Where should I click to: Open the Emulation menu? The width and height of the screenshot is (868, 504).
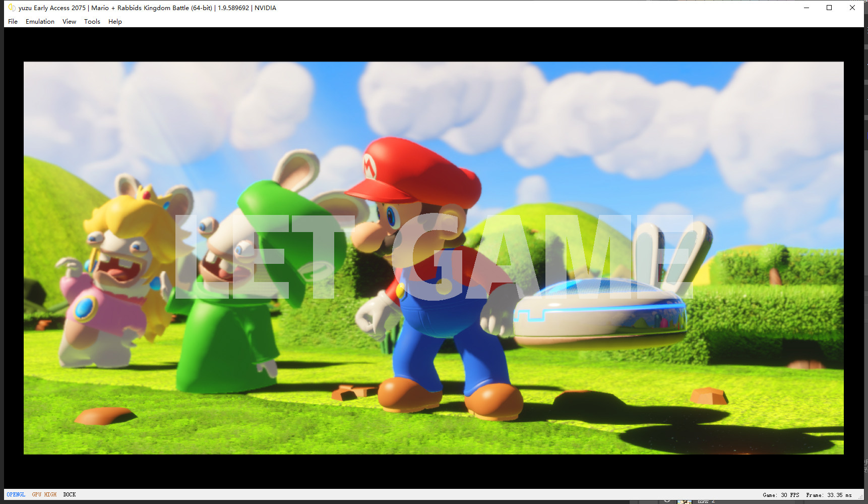40,22
